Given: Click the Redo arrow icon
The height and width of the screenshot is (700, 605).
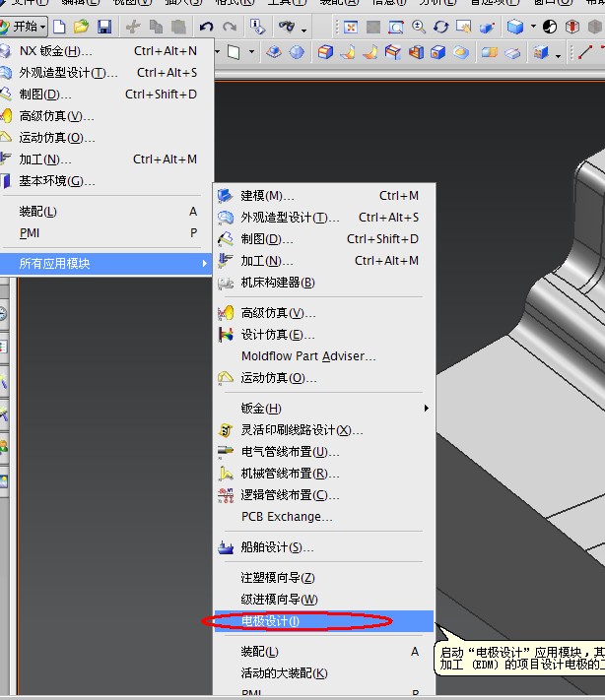Looking at the screenshot, I should [230, 27].
